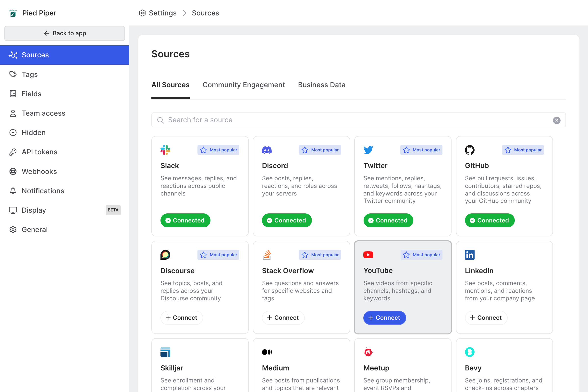Click the Pied Piper logo icon
The image size is (588, 392).
(x=13, y=13)
